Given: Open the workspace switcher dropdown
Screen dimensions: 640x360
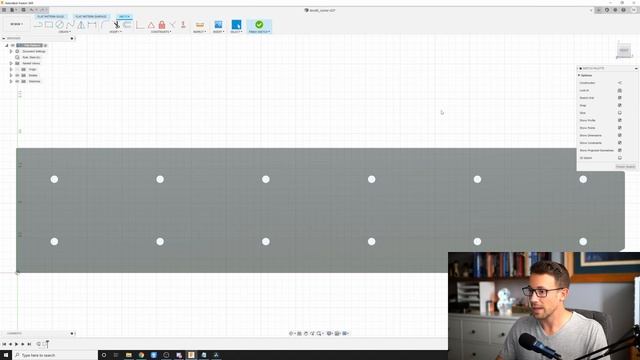Looking at the screenshot, I should [16, 24].
